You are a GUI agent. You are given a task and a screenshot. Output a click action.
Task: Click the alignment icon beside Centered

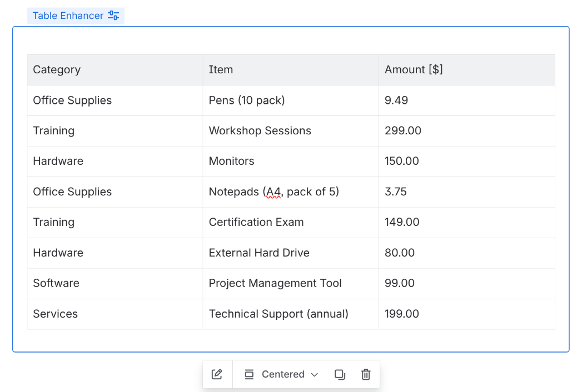click(249, 374)
